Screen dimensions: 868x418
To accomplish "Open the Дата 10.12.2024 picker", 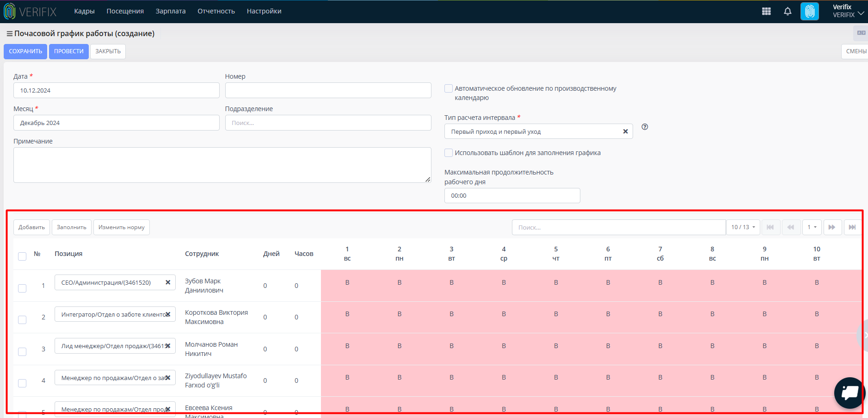I will (x=117, y=90).
